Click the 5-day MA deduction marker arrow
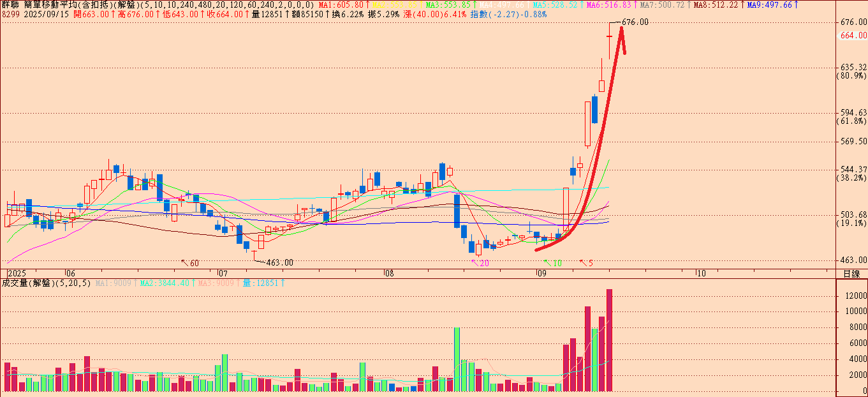 (x=582, y=262)
